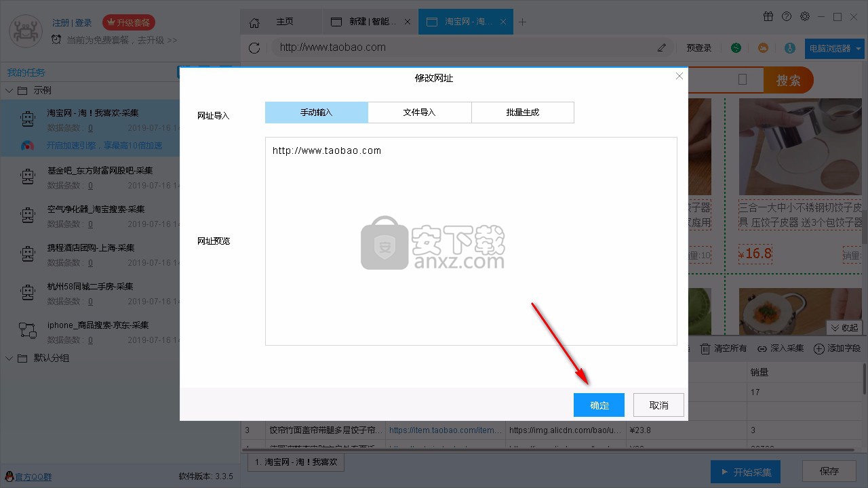Screen dimensions: 868x488
Task: Open the 主页 home tab
Action: pos(285,22)
